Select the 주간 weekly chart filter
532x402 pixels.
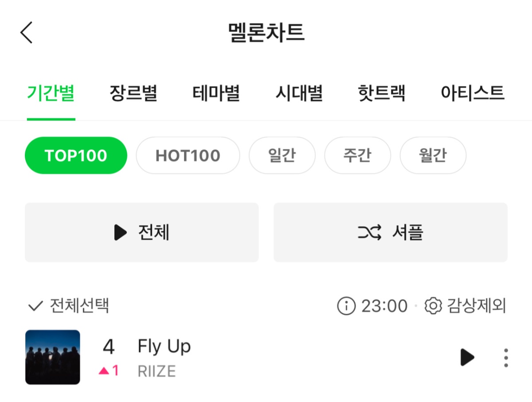pyautogui.click(x=357, y=156)
